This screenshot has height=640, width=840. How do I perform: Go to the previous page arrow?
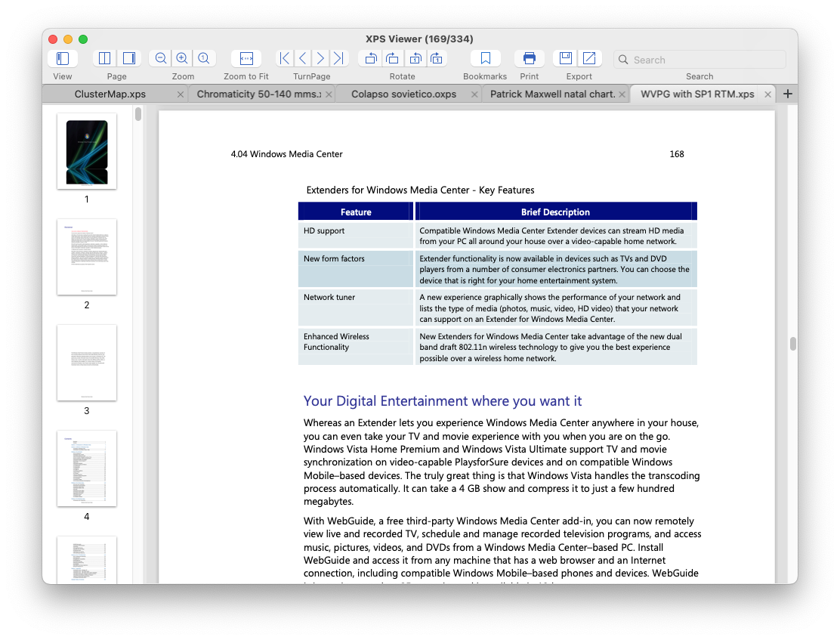[303, 58]
